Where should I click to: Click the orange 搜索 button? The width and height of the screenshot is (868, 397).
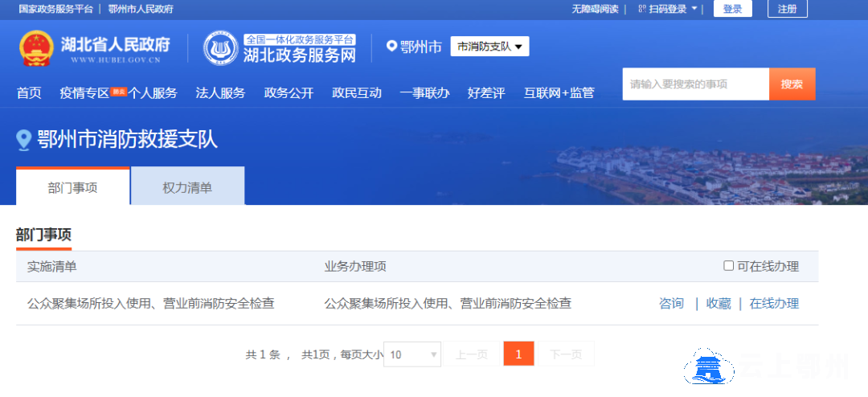(x=792, y=84)
